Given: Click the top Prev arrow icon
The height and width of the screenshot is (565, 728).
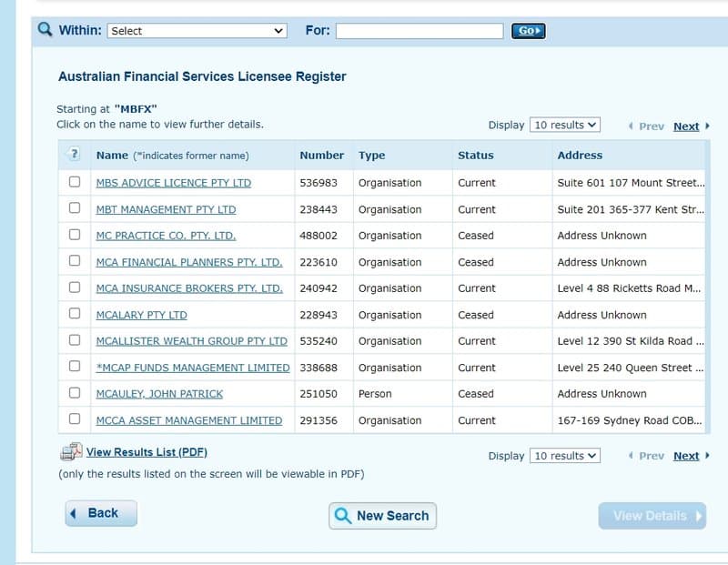Looking at the screenshot, I should coord(631,126).
